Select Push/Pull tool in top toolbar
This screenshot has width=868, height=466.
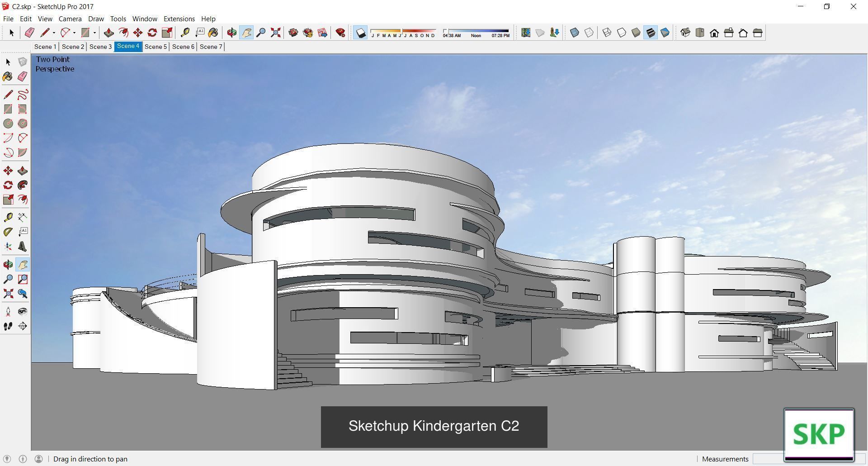(x=108, y=33)
